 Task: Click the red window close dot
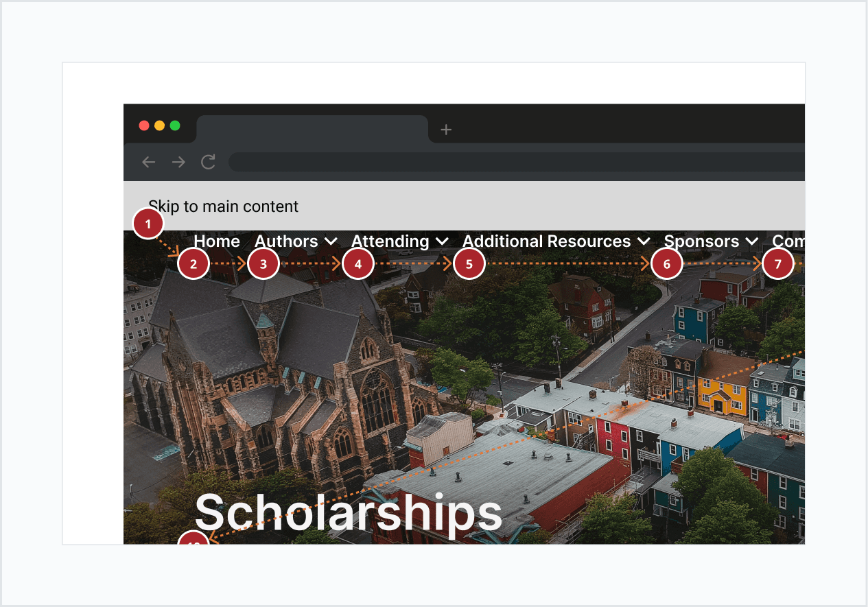point(144,126)
